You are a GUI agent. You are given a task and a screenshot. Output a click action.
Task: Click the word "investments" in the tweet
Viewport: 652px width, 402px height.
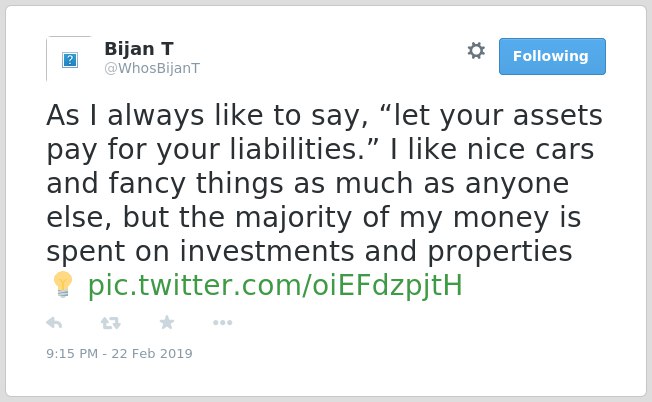(x=267, y=251)
